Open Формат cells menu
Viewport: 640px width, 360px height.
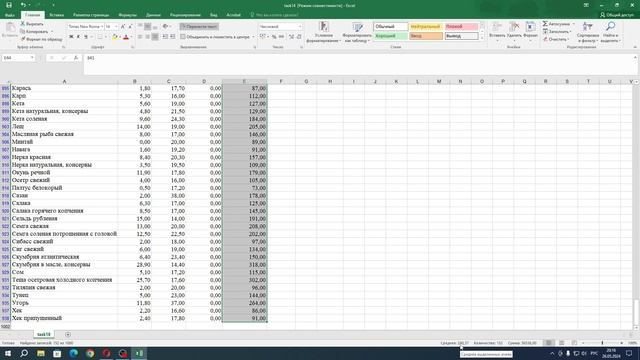click(530, 32)
